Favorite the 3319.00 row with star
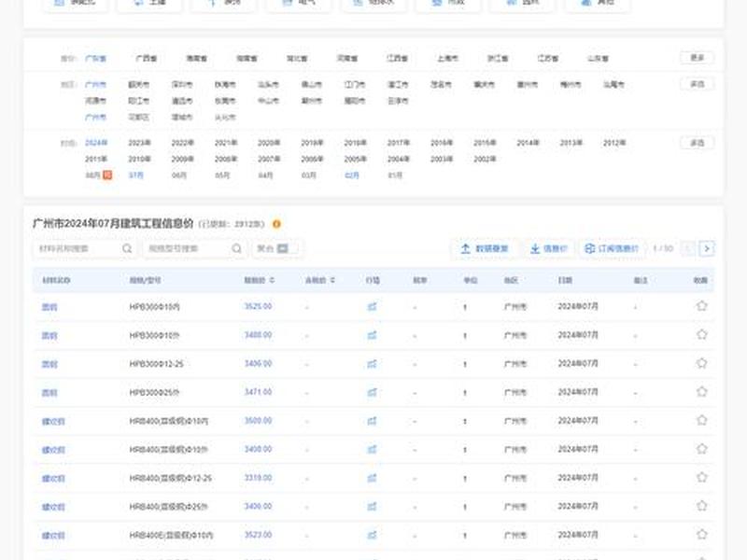 [701, 477]
